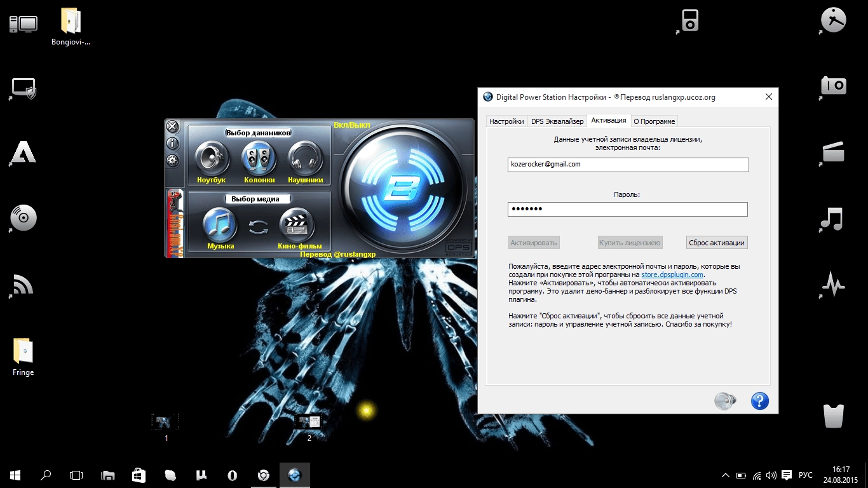
Task: Switch to the DPS Эквалайзер tab
Action: click(x=557, y=121)
